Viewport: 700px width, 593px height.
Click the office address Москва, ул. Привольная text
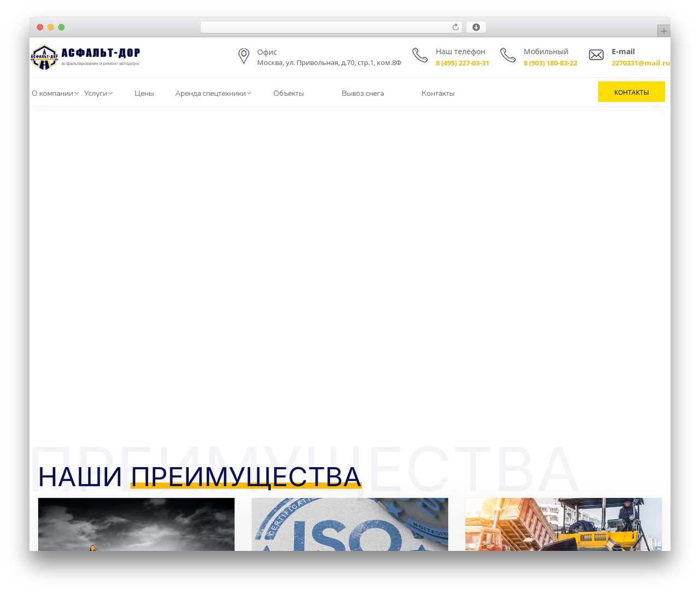click(329, 63)
